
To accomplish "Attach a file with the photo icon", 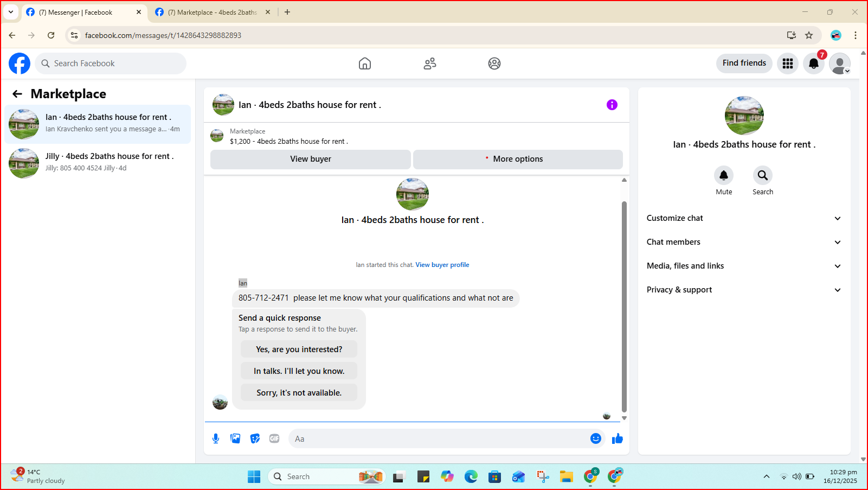I will [x=235, y=438].
